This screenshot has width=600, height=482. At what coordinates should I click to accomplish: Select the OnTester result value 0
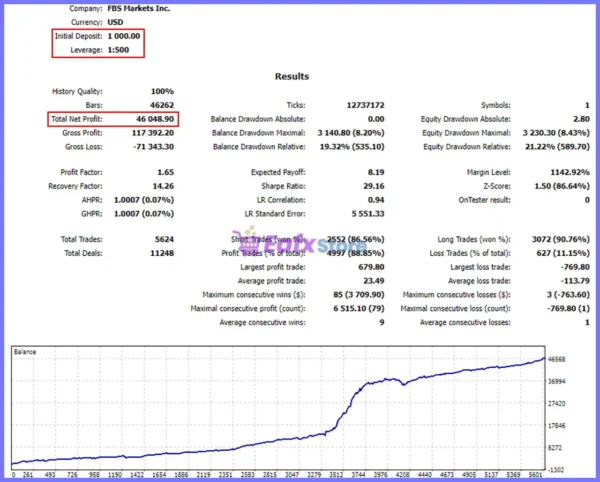587,200
